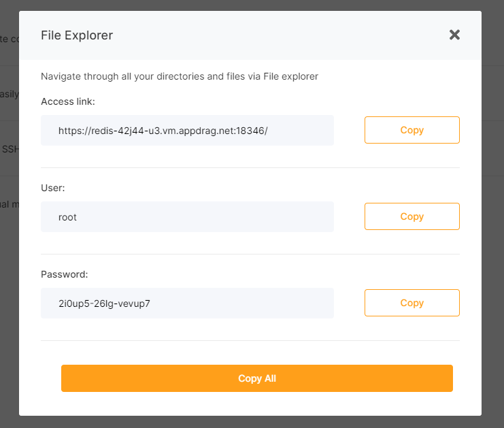Click the divider between User and Password rows
Screen dimensions: 504x428
pyautogui.click(x=250, y=254)
